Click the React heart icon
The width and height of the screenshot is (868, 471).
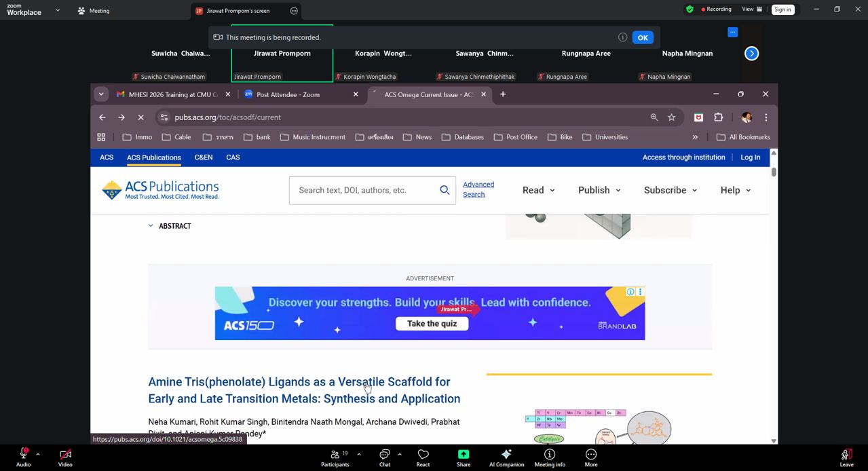(423, 455)
